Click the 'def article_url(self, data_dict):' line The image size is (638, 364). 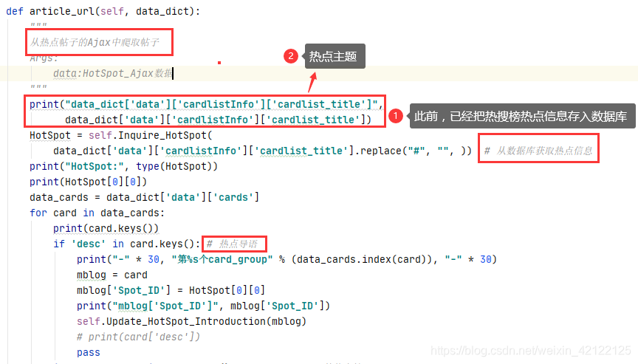pyautogui.click(x=103, y=11)
